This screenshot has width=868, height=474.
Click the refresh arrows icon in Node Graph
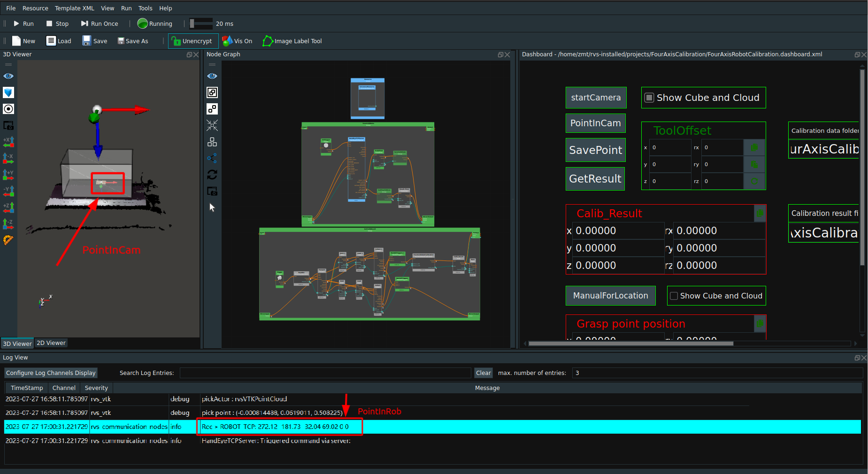pos(212,175)
